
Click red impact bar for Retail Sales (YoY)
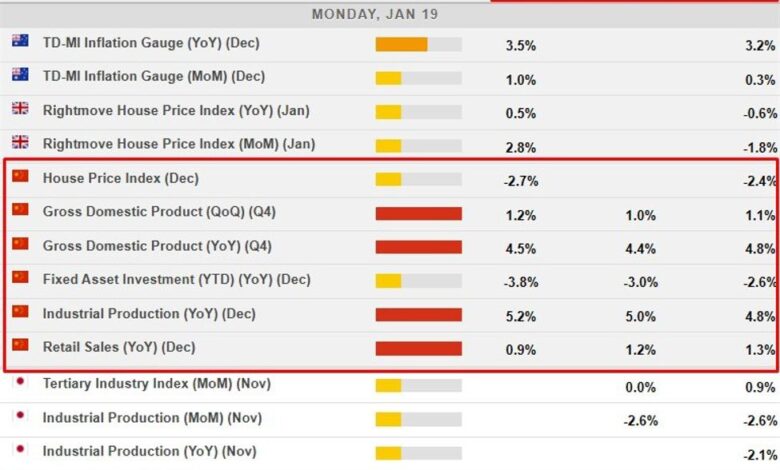[x=418, y=349]
